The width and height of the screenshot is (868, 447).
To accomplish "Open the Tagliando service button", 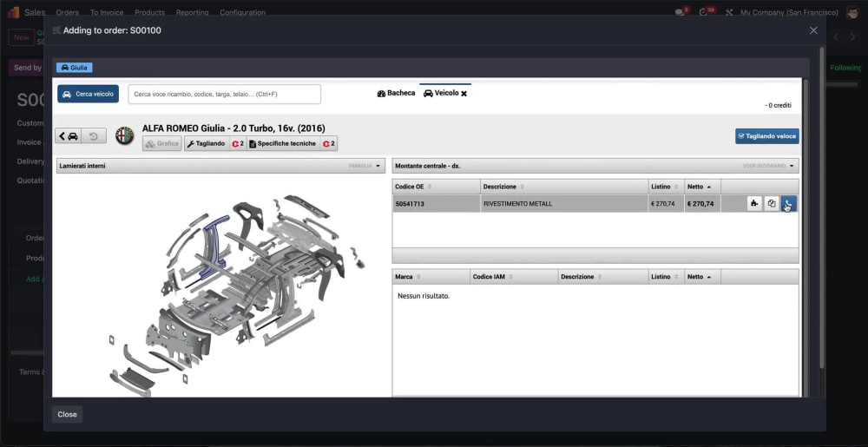I will (207, 144).
